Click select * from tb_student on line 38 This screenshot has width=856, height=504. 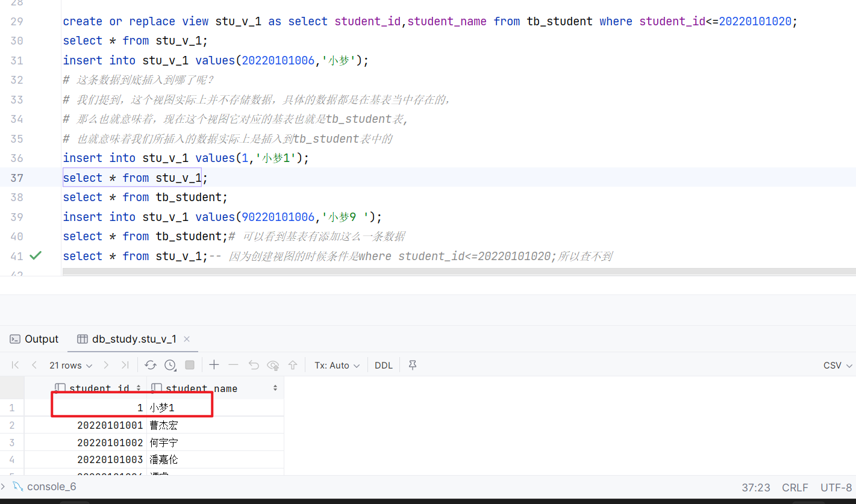[x=145, y=197]
